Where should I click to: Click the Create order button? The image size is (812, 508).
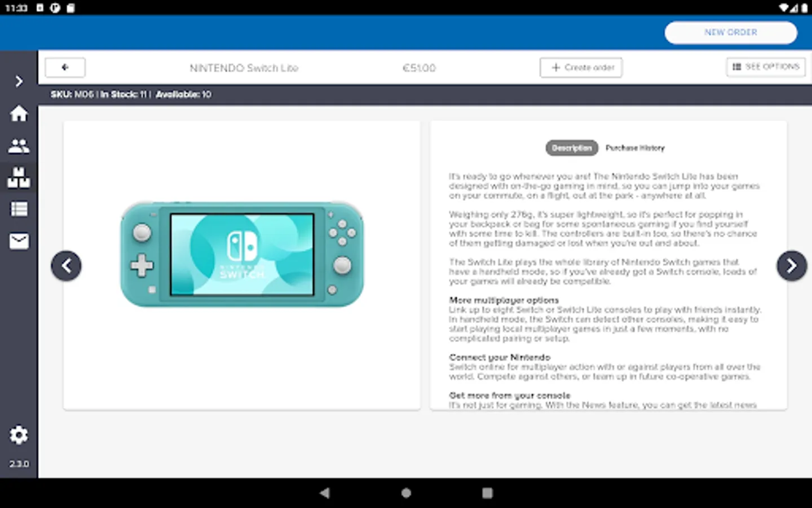point(581,67)
